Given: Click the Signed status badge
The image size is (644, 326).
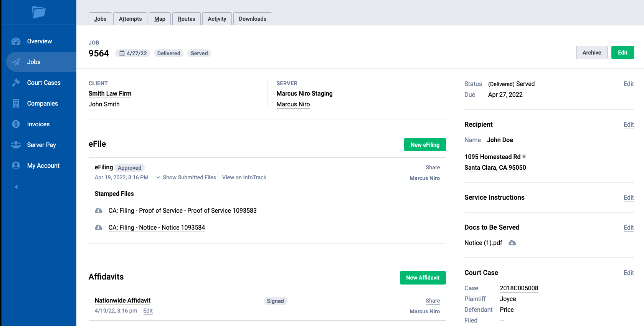Looking at the screenshot, I should point(275,301).
